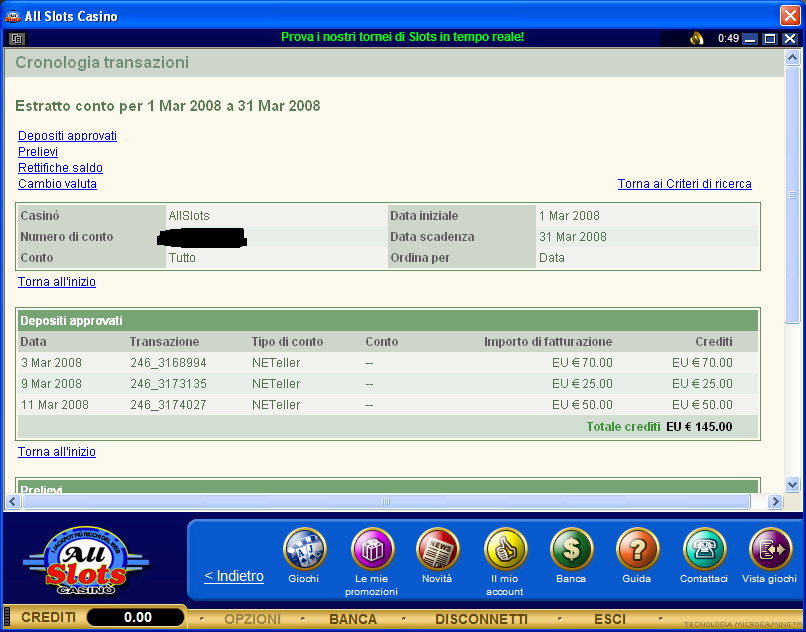Screen dimensions: 806x632
Task: Click the sound speaker icon near timer
Action: pyautogui.click(x=697, y=39)
